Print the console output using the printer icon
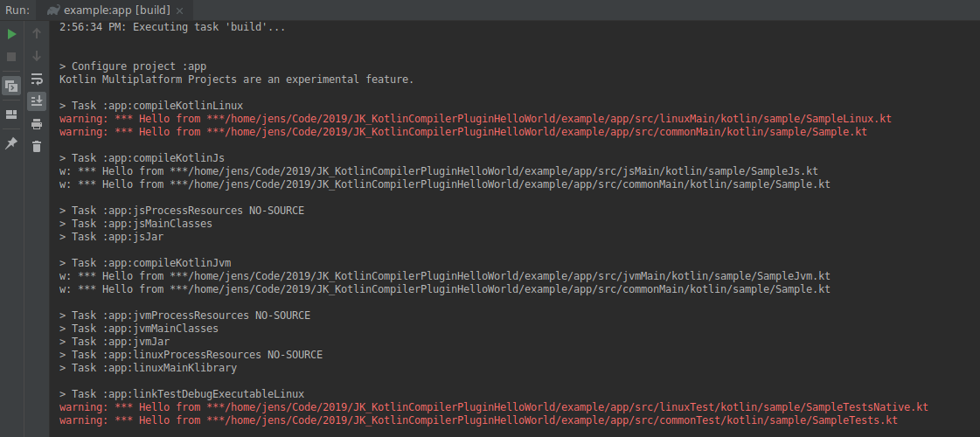This screenshot has height=437, width=980. pos(37,124)
